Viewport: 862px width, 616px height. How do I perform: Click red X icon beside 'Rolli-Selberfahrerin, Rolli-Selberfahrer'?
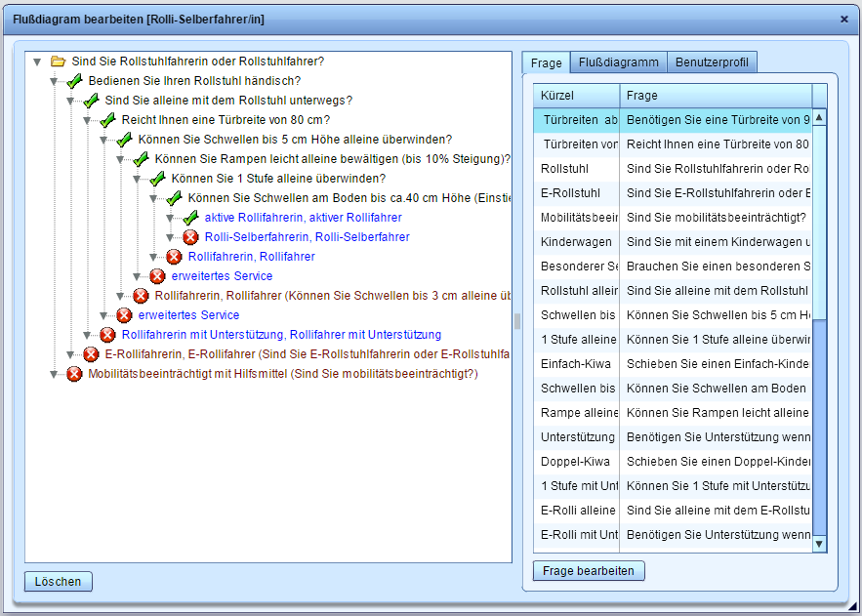[x=190, y=237]
